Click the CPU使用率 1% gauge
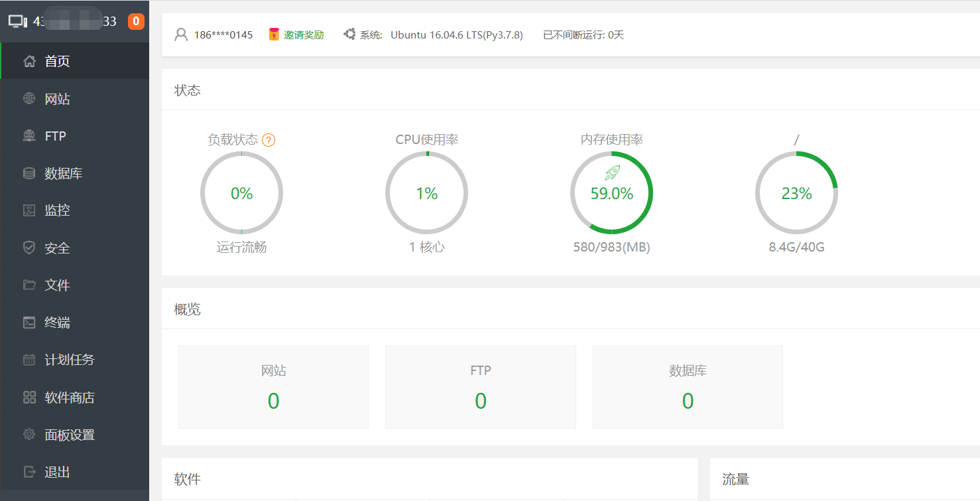980x501 pixels. click(x=426, y=193)
